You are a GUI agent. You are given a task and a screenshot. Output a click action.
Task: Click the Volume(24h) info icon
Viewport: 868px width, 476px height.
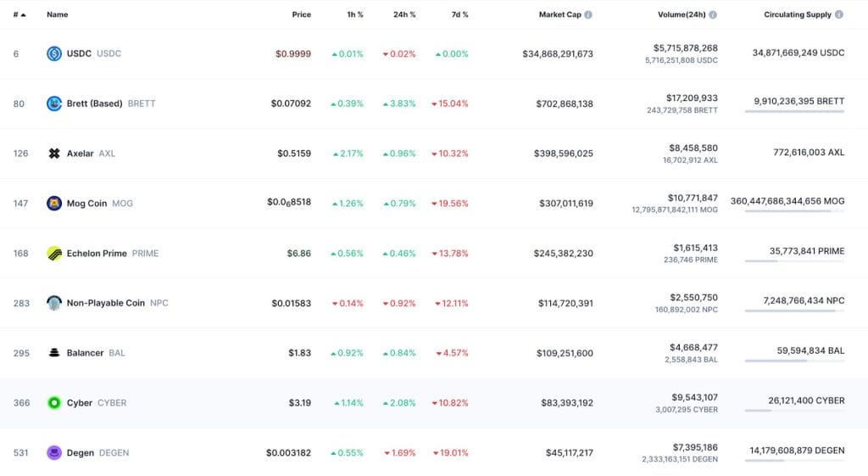click(x=713, y=14)
